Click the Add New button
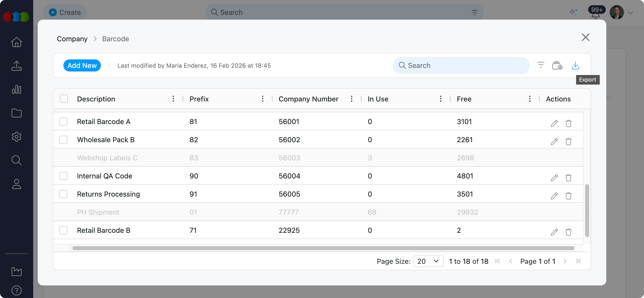This screenshot has width=644, height=298. click(x=82, y=65)
